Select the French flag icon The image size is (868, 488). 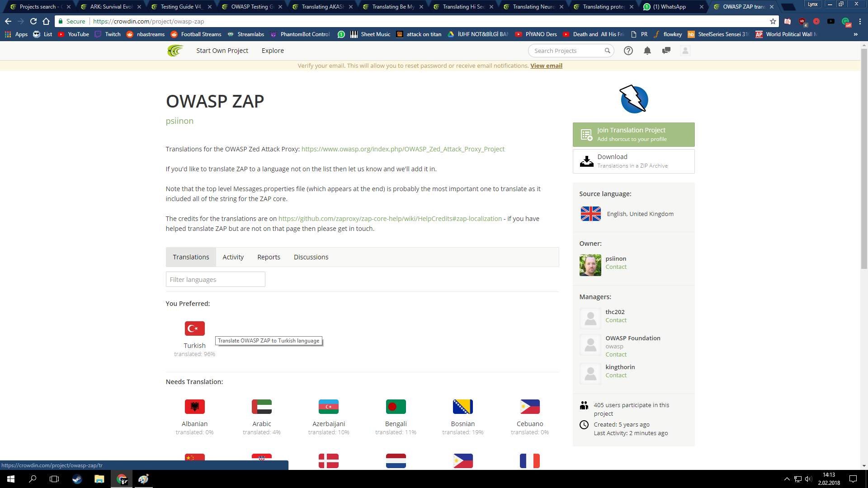coord(530,461)
